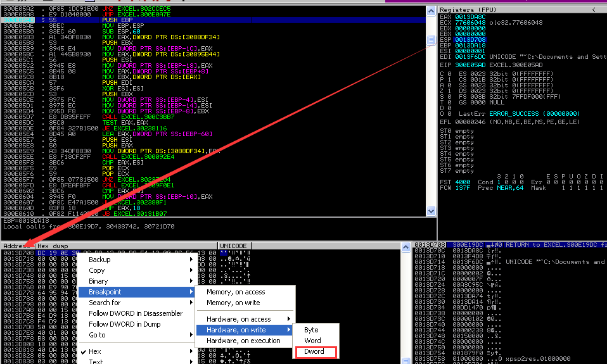
Task: Expand the Go to submenu
Action: [97, 335]
